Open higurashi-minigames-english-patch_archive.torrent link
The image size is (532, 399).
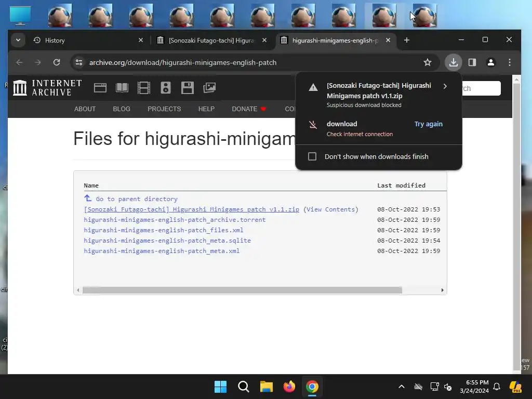pos(175,220)
